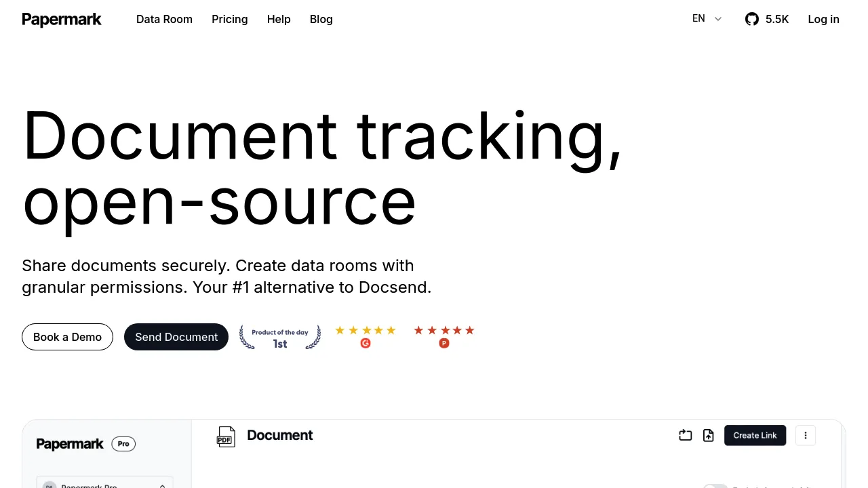Click the Papermark logo in the header

(x=62, y=20)
